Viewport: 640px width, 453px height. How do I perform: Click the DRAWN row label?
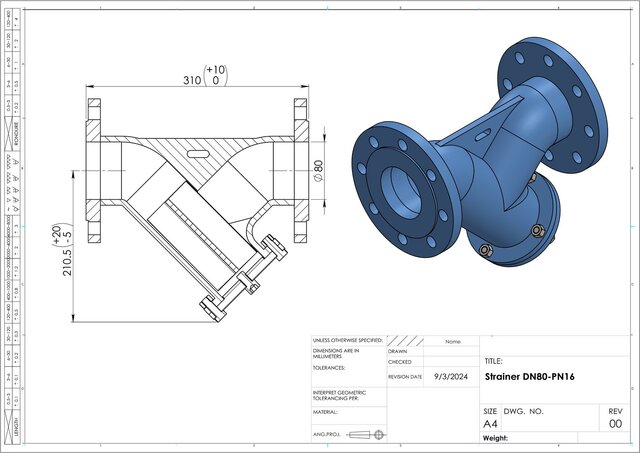(x=399, y=352)
